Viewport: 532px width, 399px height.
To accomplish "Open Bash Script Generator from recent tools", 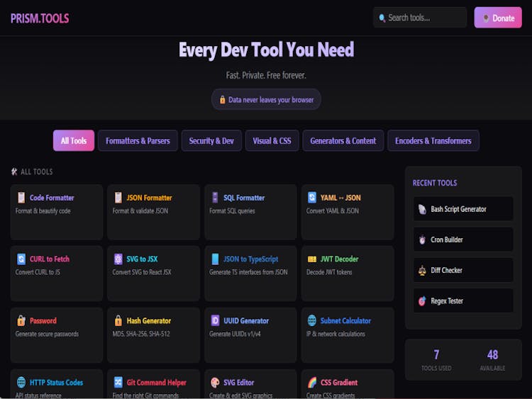I will [x=463, y=209].
